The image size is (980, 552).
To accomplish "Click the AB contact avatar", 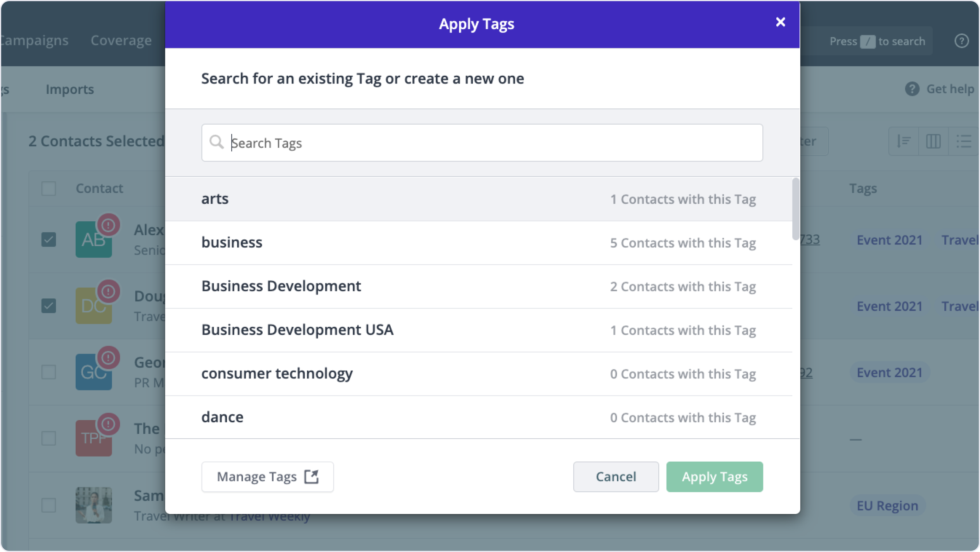I will 93,240.
